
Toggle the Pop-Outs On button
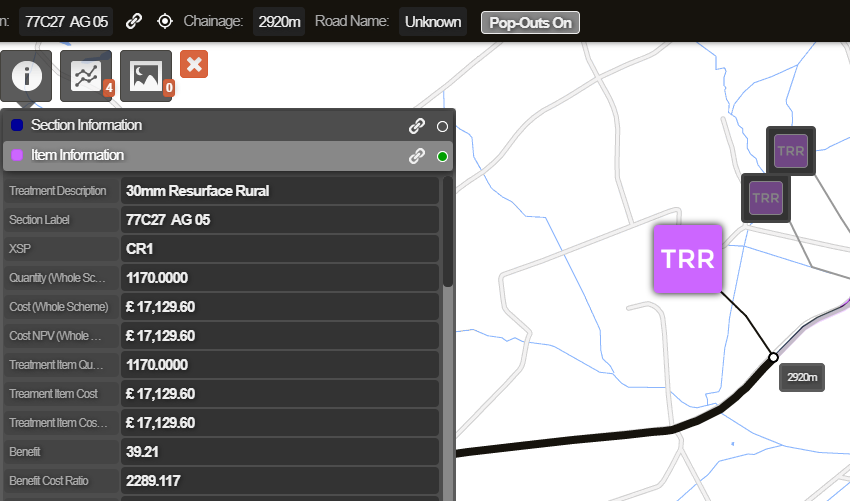530,22
